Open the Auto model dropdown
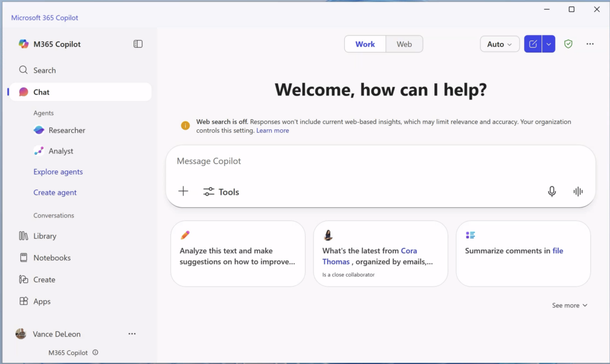 [x=500, y=44]
